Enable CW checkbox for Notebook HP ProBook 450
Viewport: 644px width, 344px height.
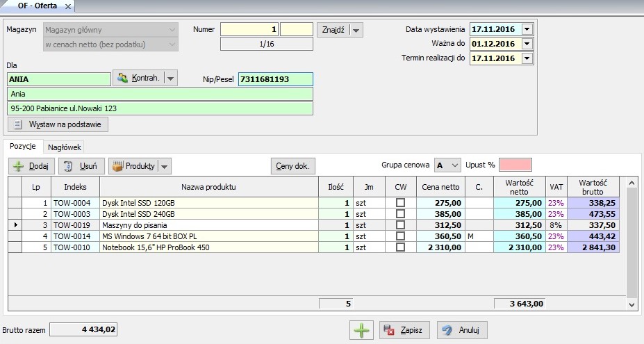tap(400, 247)
